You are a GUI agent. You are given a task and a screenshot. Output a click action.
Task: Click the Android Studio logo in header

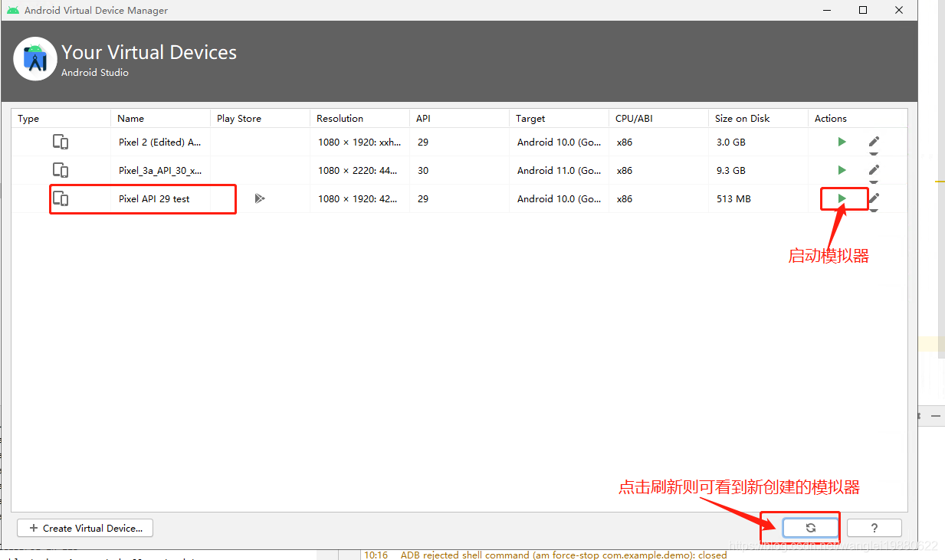tap(35, 58)
